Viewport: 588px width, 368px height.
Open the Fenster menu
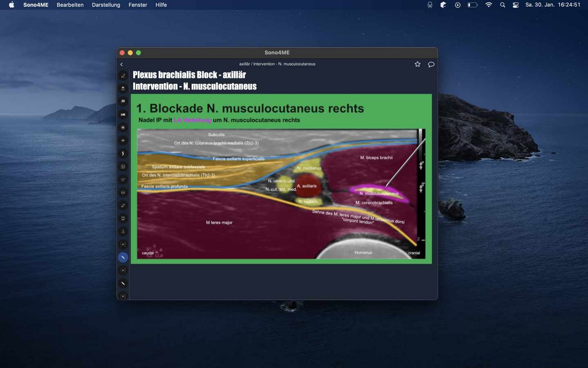[x=138, y=5]
